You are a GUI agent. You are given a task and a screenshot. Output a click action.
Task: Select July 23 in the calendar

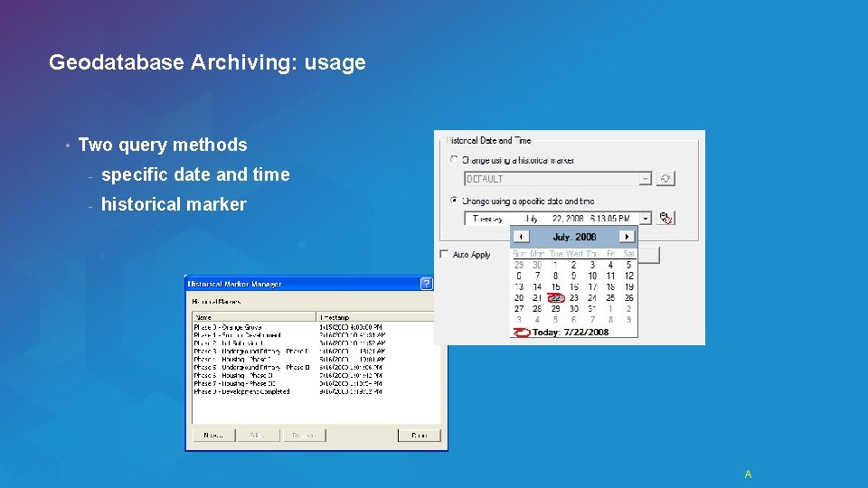[x=574, y=297]
